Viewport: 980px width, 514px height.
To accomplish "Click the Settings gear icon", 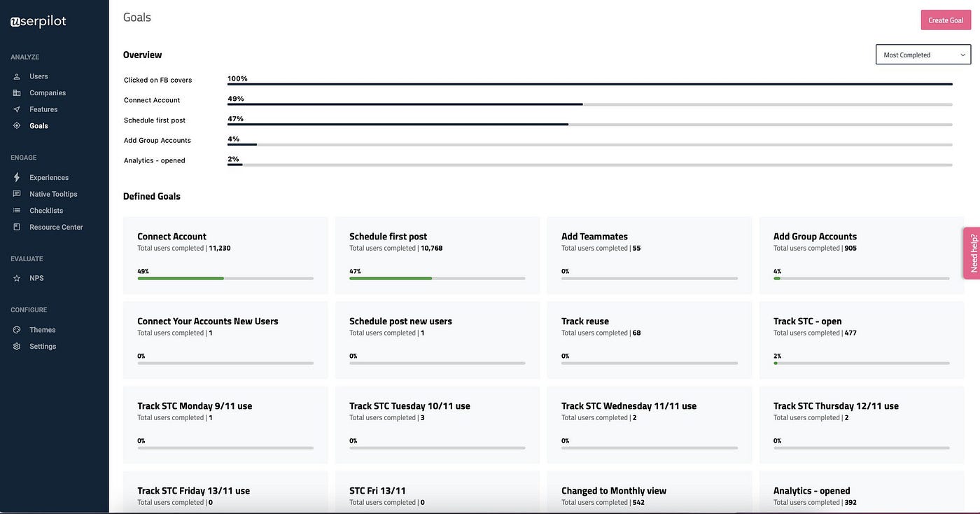I will (x=17, y=346).
